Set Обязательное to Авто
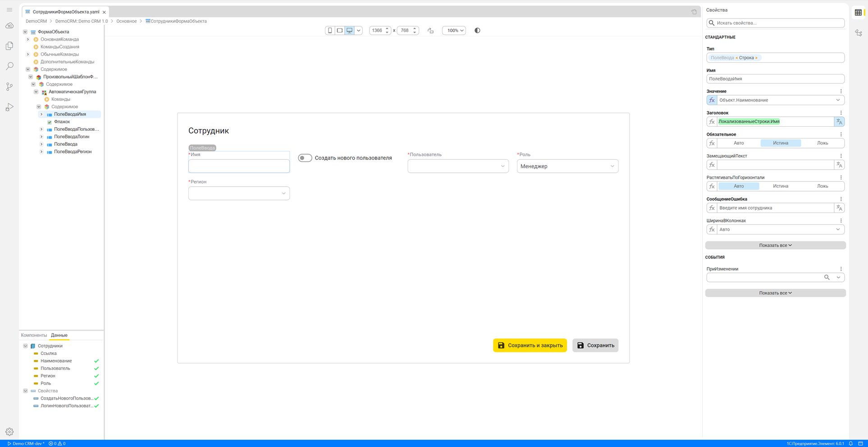This screenshot has height=447, width=868. [739, 143]
